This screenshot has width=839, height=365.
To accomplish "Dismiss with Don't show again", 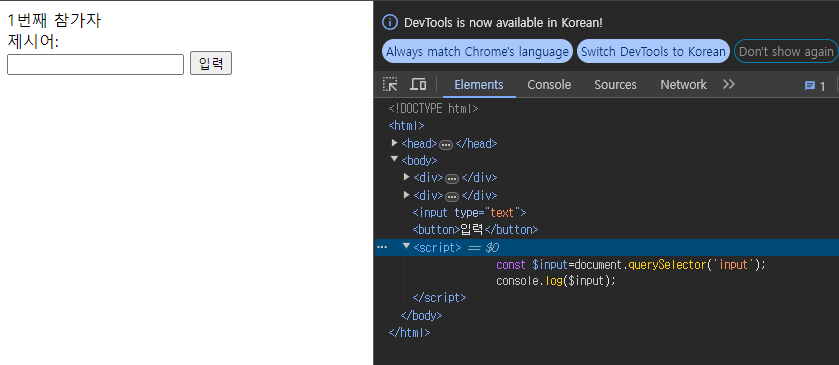I will tap(786, 51).
